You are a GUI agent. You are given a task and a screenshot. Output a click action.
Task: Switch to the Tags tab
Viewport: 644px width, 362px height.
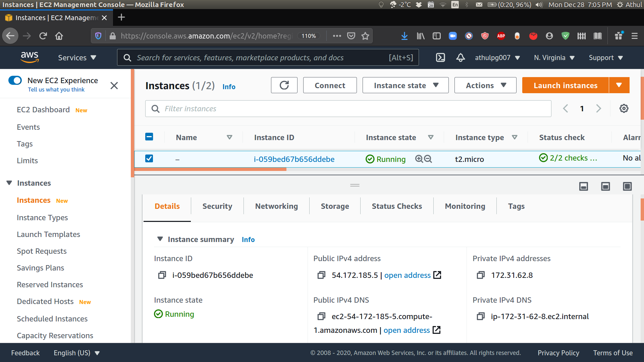click(516, 206)
